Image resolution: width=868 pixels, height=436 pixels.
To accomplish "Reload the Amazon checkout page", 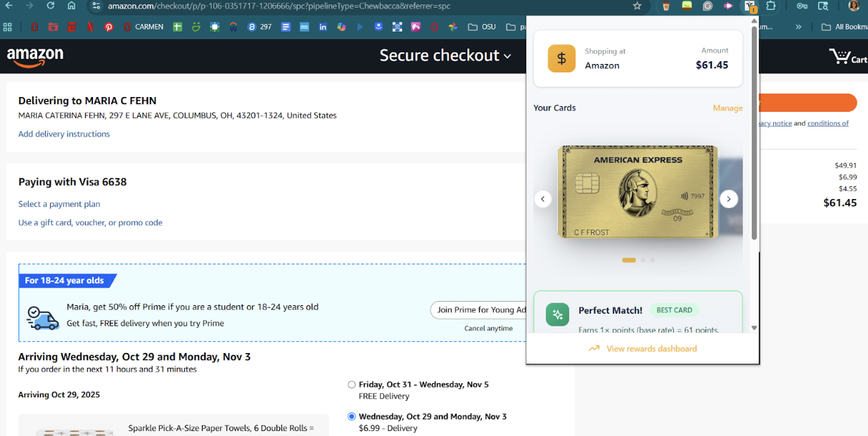I will pos(51,6).
